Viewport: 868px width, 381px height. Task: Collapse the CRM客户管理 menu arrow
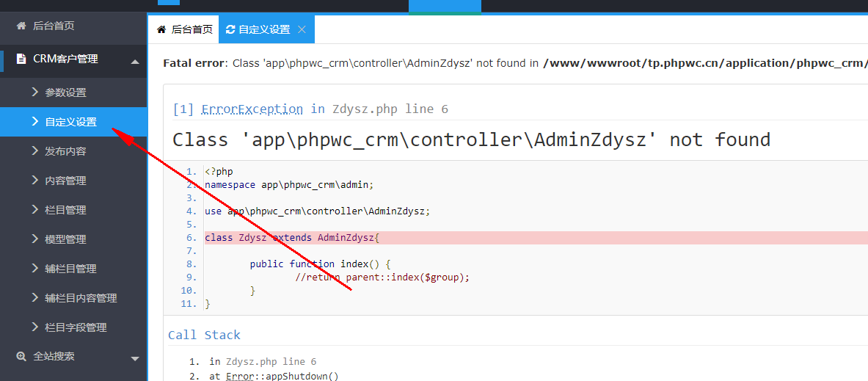tap(134, 62)
